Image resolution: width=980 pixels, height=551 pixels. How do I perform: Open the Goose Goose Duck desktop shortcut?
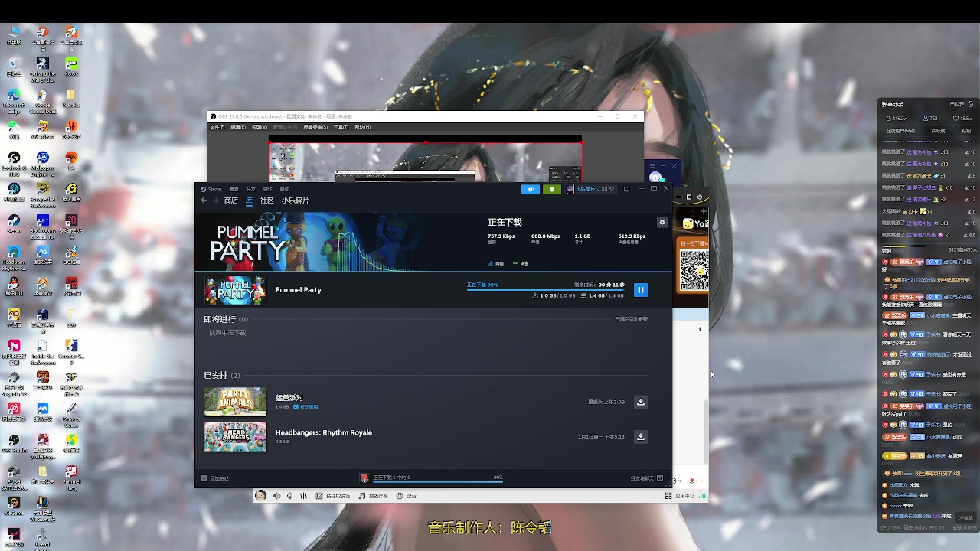[43, 100]
